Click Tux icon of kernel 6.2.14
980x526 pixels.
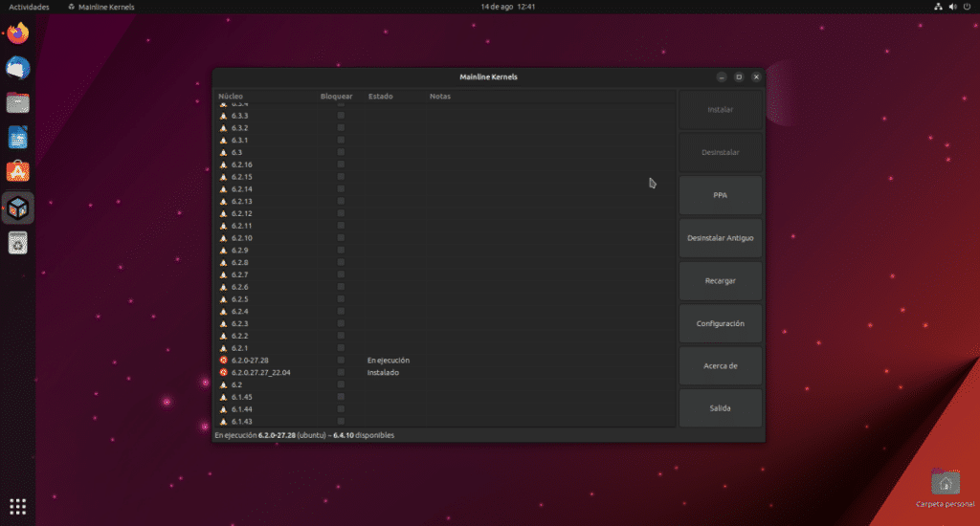click(223, 189)
